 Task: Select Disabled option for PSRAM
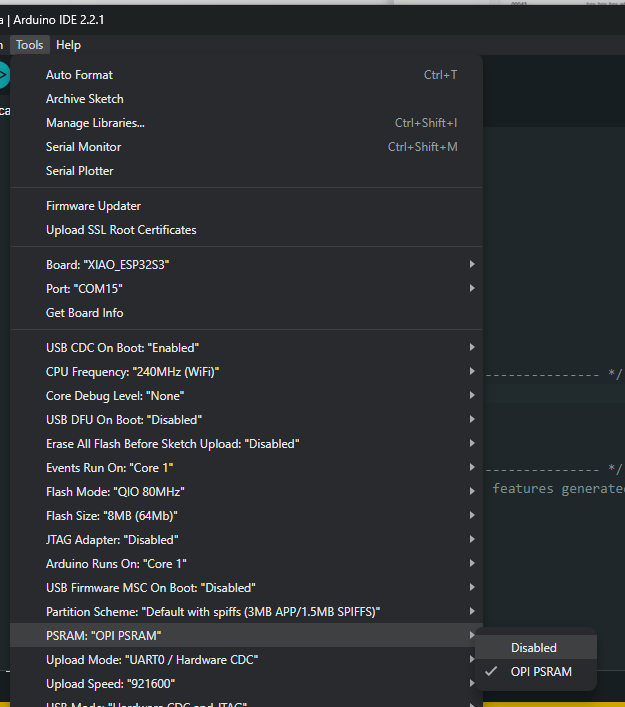[x=534, y=648]
